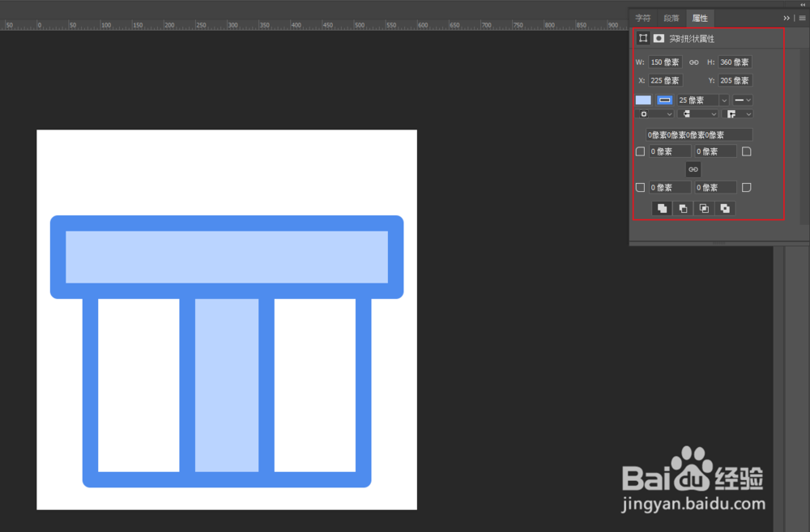Click the light blue vertical stripe on canvas
Screen dimensions: 810x532
(227, 385)
